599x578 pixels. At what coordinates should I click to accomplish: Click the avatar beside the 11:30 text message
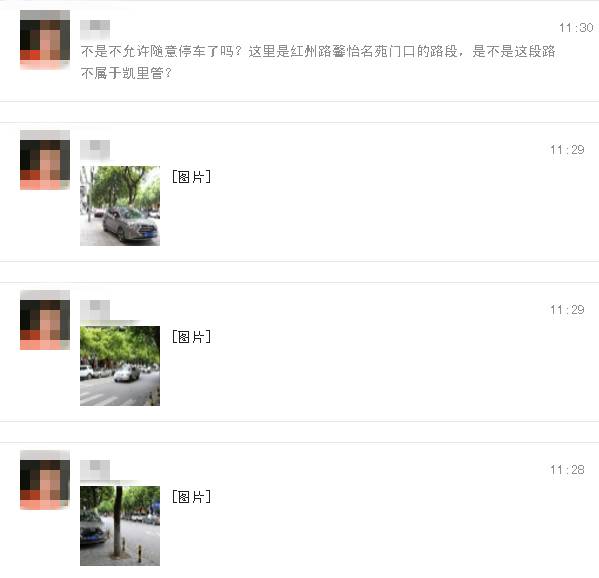coord(45,40)
